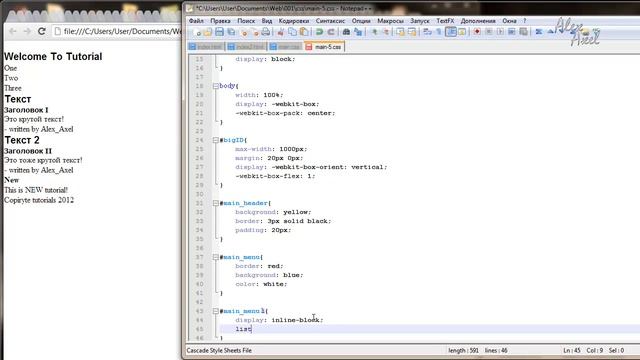Screen dimensions: 640x360
Task: Toggle Show All Characters pilcrow icon
Action: (x=439, y=32)
